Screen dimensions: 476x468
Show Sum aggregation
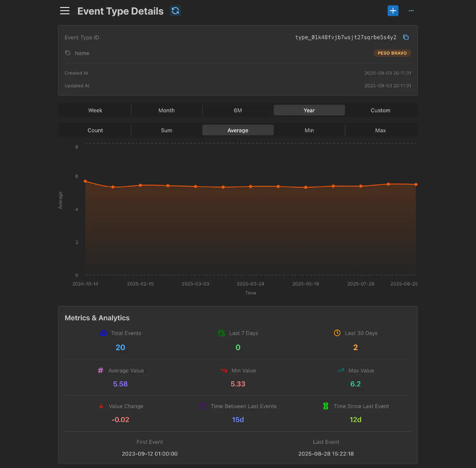tap(167, 130)
